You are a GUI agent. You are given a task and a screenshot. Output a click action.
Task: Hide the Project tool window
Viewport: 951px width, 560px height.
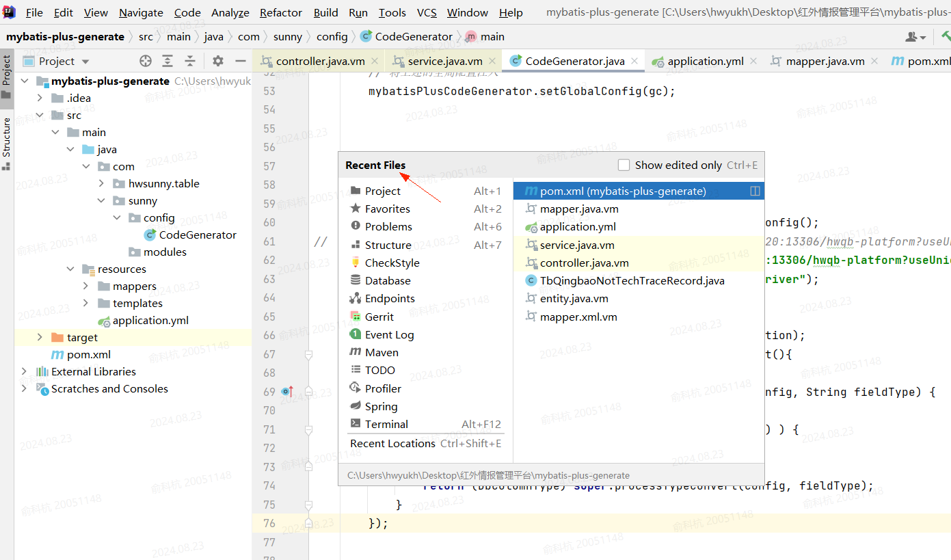(240, 61)
